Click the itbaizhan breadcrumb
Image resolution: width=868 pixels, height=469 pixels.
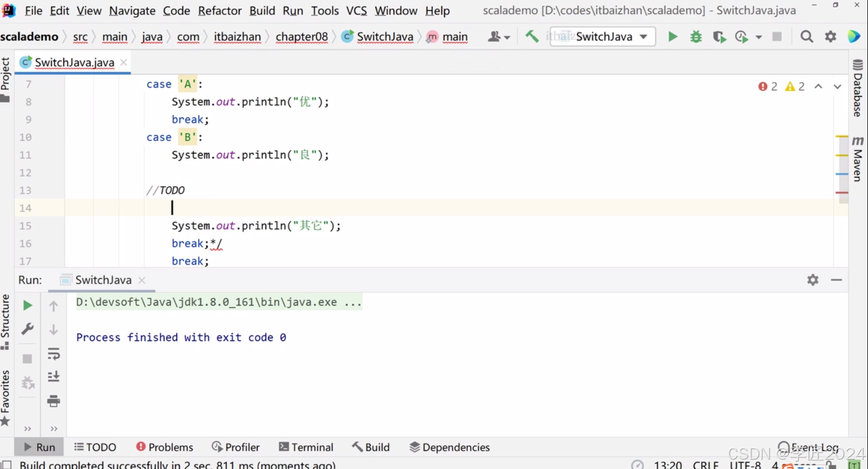[237, 37]
